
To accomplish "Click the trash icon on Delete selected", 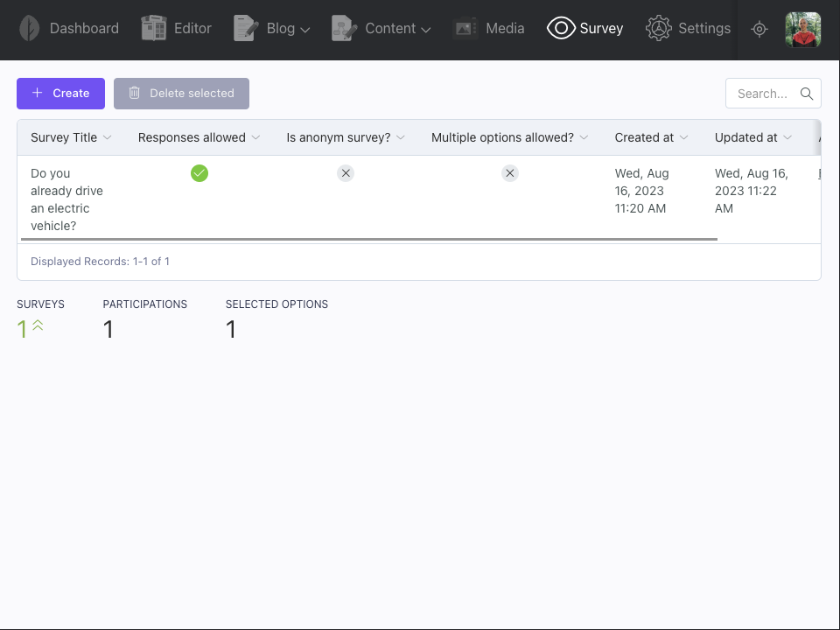I will click(135, 93).
